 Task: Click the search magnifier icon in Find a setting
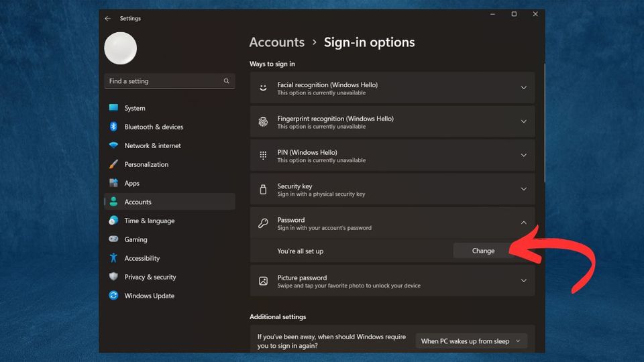click(x=226, y=81)
